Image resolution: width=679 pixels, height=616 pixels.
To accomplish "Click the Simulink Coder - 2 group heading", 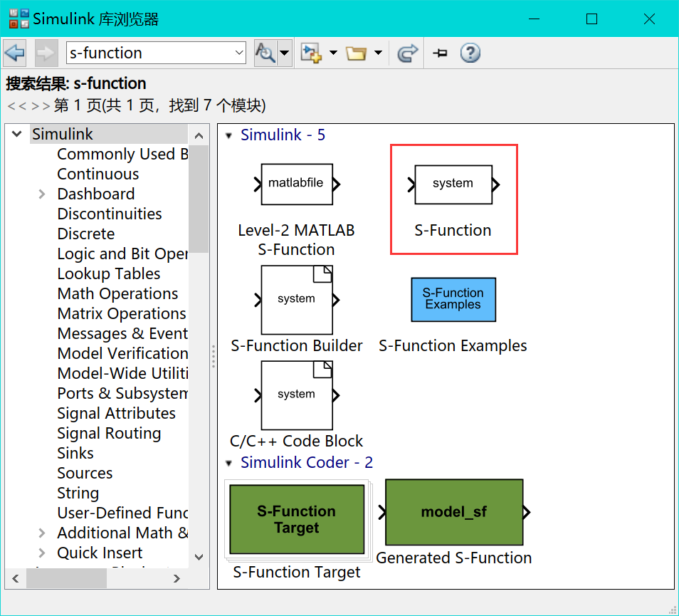I will pos(307,462).
